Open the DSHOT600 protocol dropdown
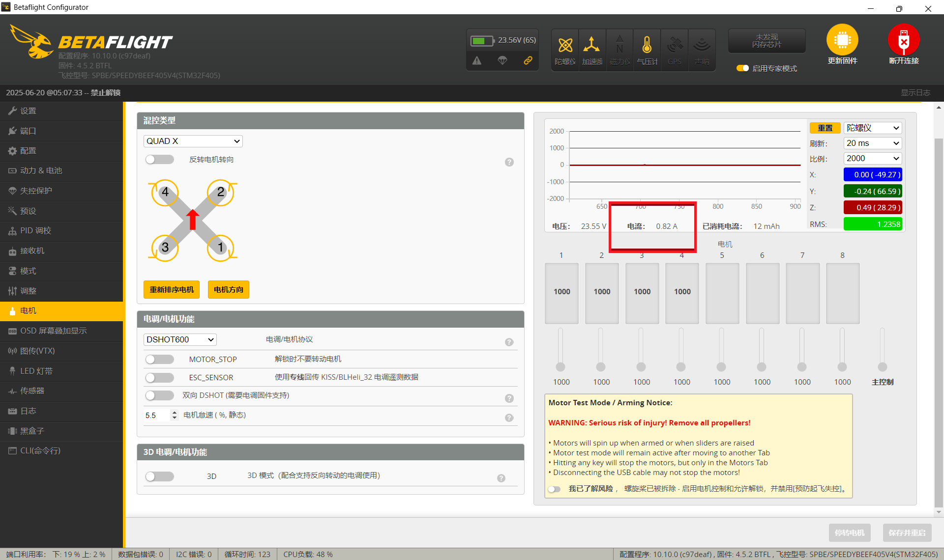944x560 pixels. tap(180, 339)
